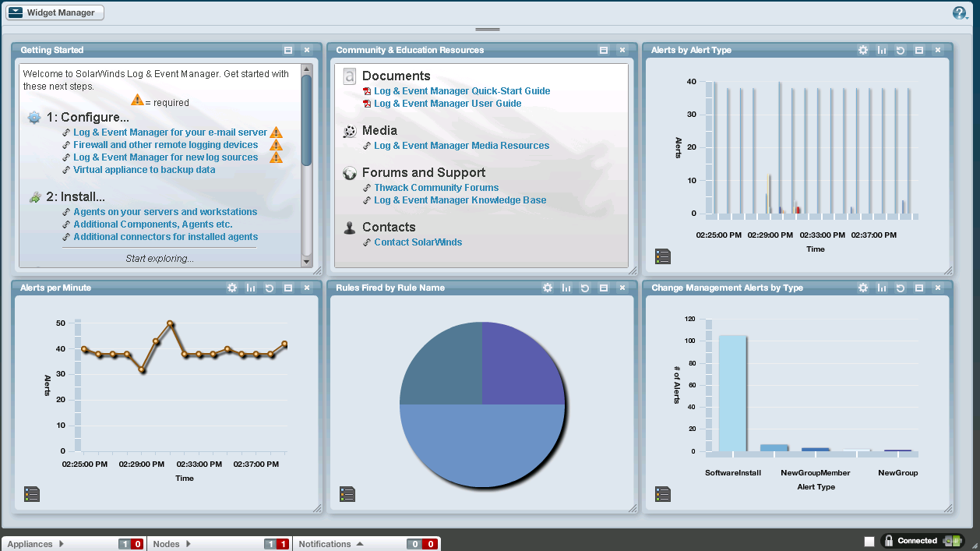Click the '2: Install...' heading

pyautogui.click(x=76, y=197)
